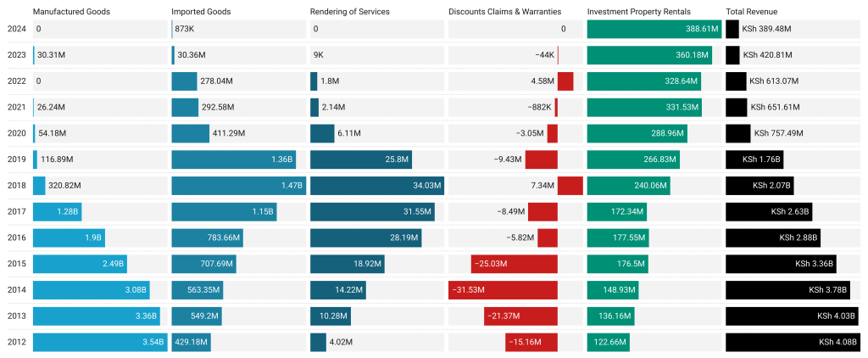The height and width of the screenshot is (358, 868).
Task: Click the red -31.53M discounts bar
Action: [x=503, y=290]
